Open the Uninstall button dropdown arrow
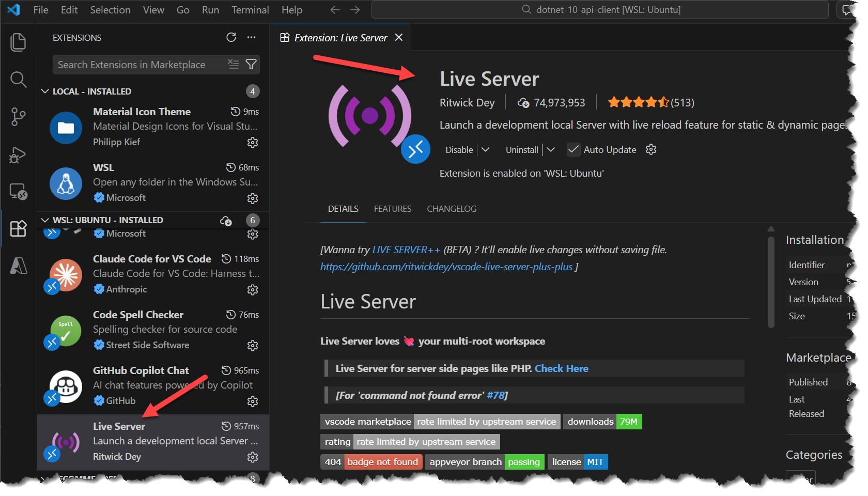 (x=551, y=149)
